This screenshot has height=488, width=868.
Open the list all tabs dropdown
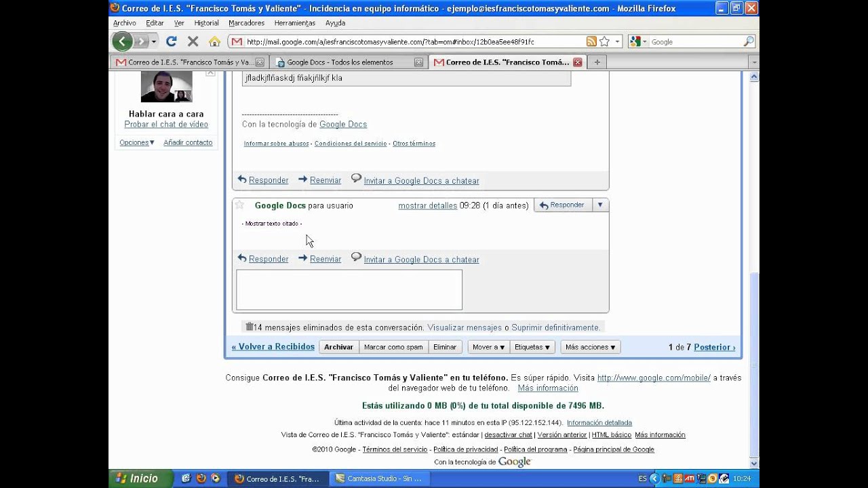753,62
